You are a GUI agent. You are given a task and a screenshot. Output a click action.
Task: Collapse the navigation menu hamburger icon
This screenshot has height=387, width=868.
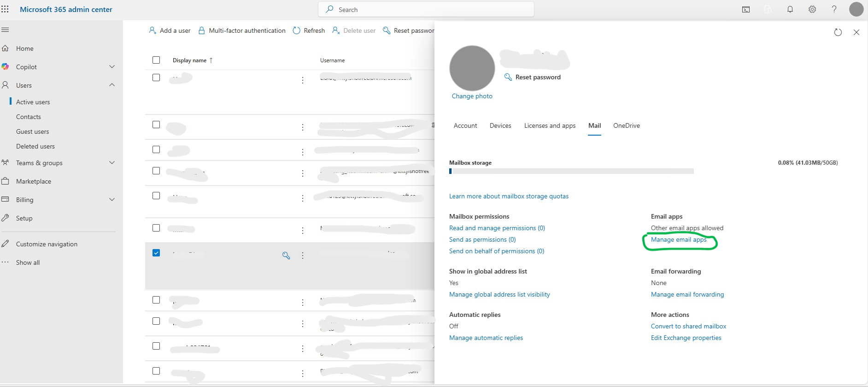6,30
